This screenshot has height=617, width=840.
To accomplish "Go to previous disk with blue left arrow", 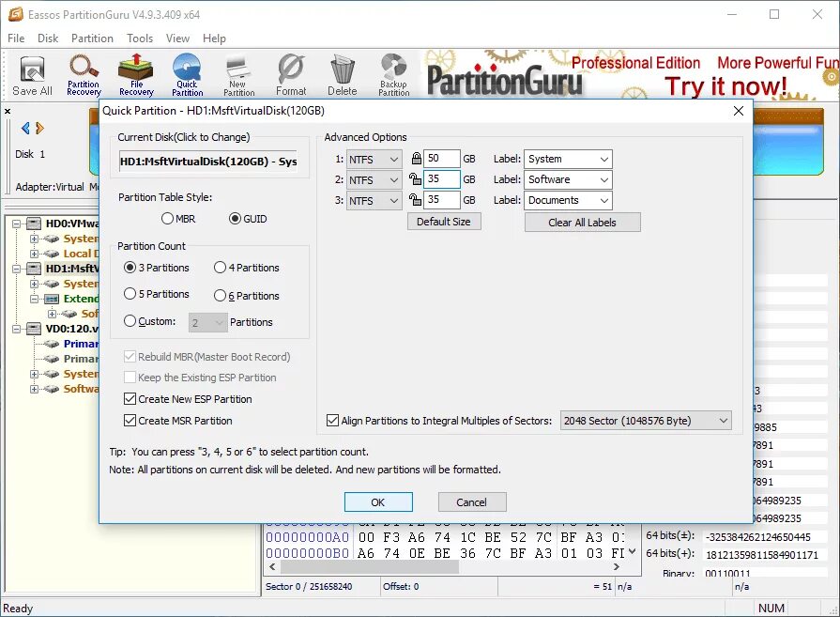I will (x=25, y=128).
